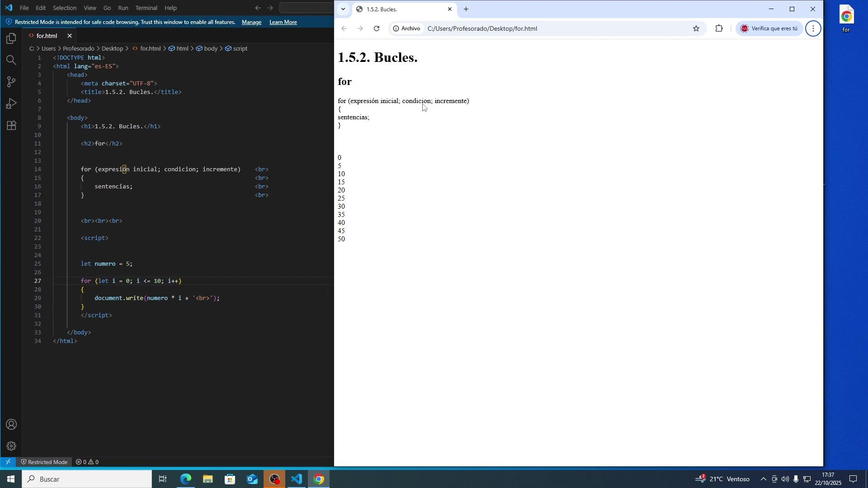Open the Manage gear menu
Image resolution: width=868 pixels, height=488 pixels.
click(x=11, y=446)
